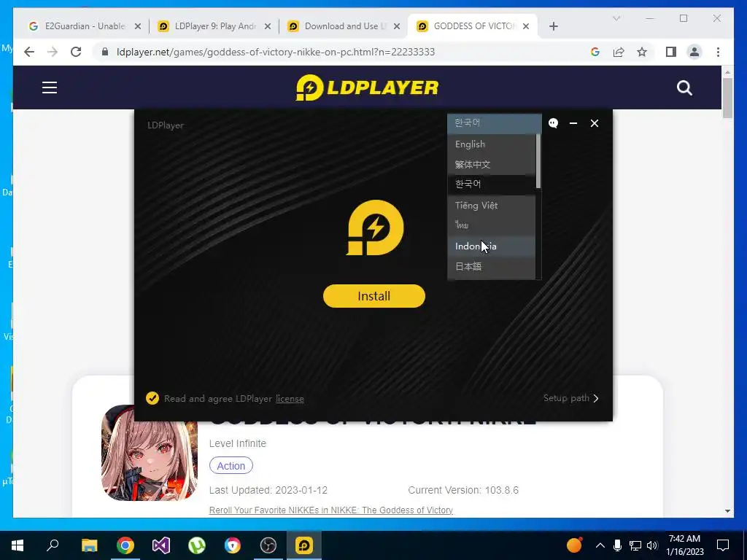Click the Chrome forward arrow

click(53, 52)
